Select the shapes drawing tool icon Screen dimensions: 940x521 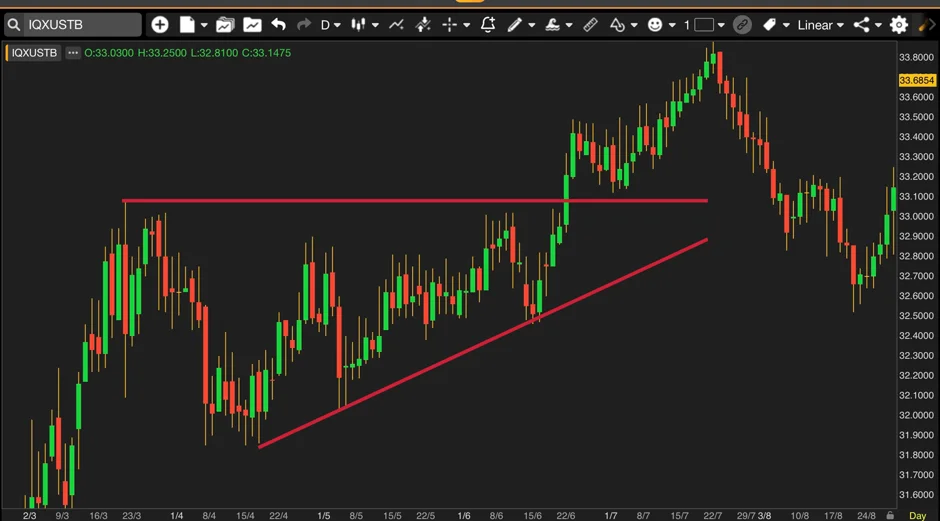(617, 25)
